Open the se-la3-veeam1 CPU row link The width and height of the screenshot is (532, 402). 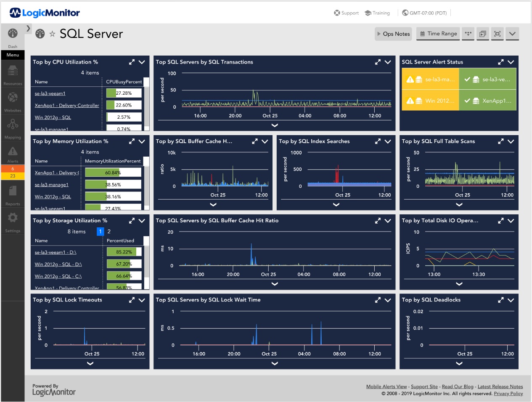(x=50, y=93)
